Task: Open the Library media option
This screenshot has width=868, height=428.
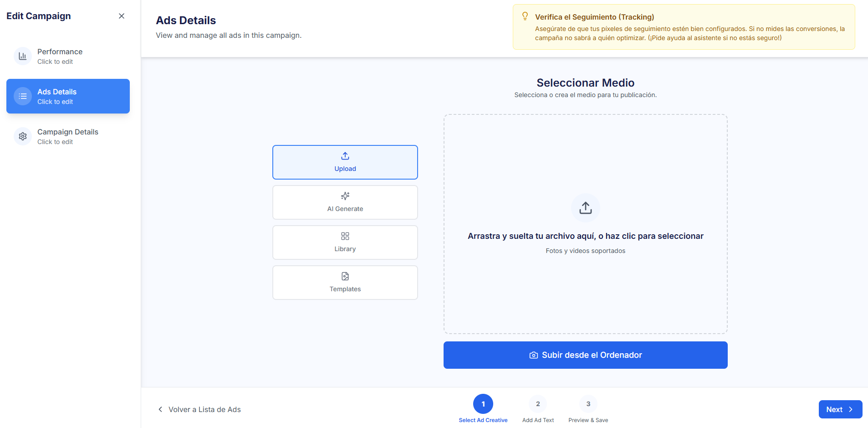Action: tap(345, 242)
